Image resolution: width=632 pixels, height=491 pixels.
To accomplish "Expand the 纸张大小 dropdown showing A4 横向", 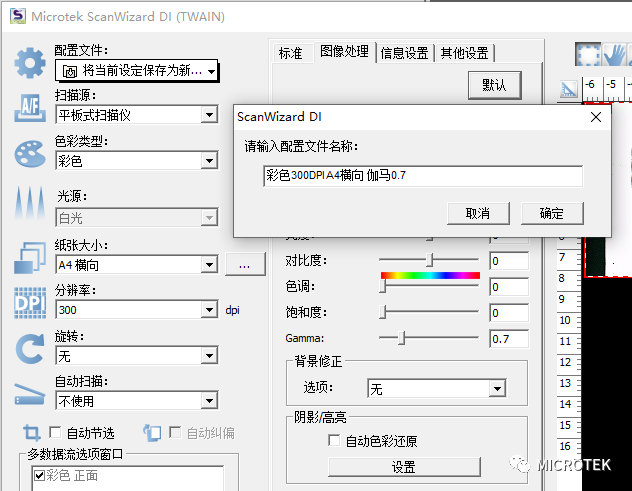I will (x=209, y=265).
